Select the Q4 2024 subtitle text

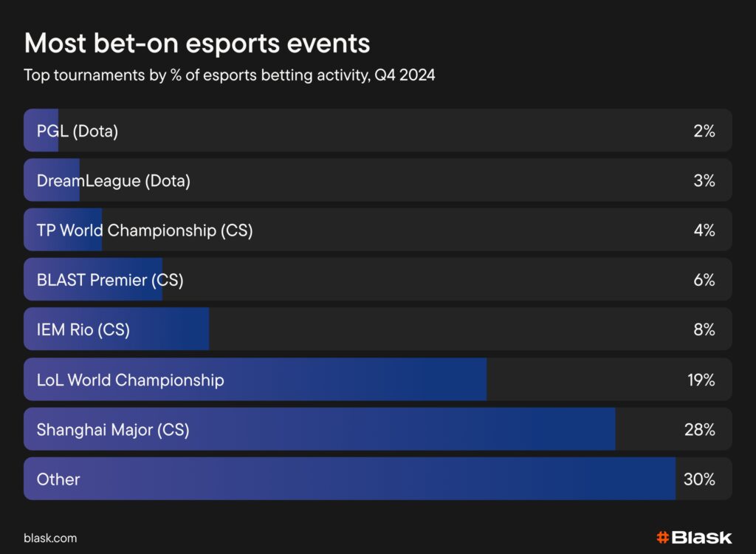(229, 75)
